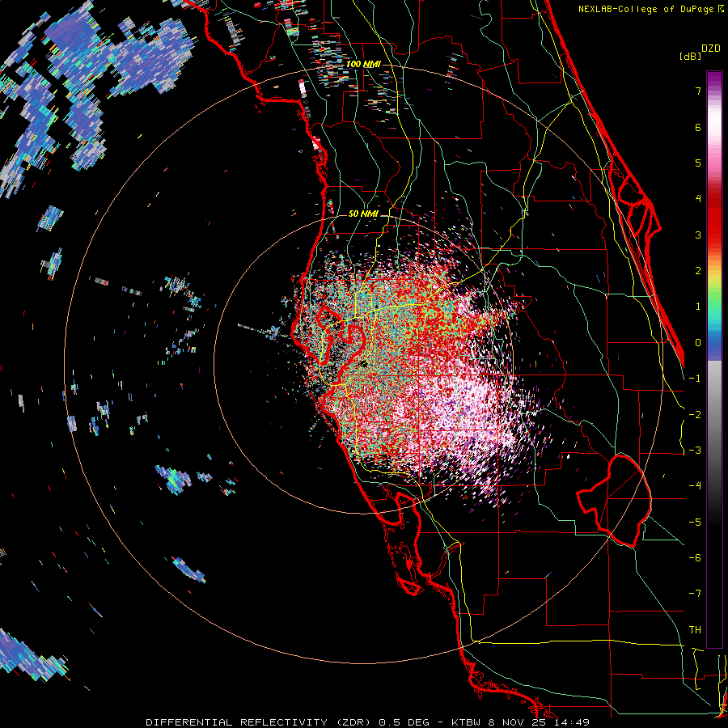The image size is (728, 728).
Task: Select the 3 value on color scale
Action: [x=698, y=235]
